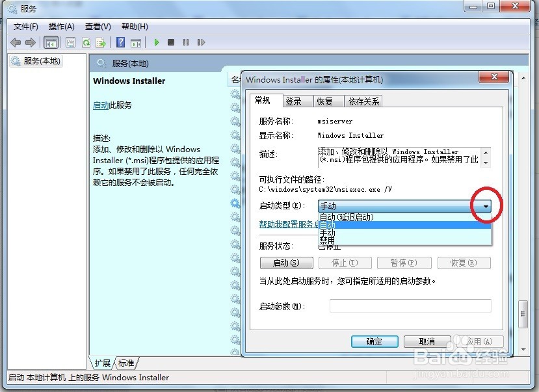Click the 暂停(P) button
539x392 pixels.
pos(404,263)
